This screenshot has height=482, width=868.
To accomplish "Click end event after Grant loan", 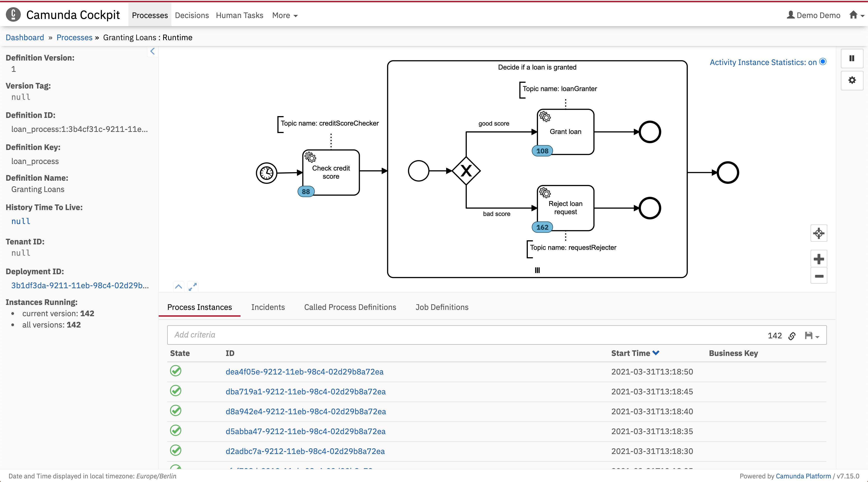I will point(650,132).
